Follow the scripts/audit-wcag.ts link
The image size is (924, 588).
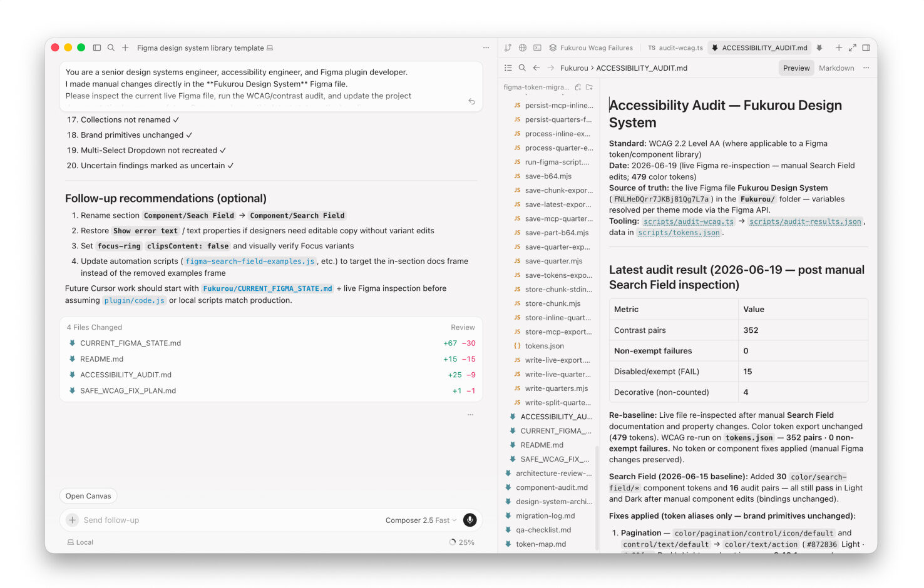(688, 221)
